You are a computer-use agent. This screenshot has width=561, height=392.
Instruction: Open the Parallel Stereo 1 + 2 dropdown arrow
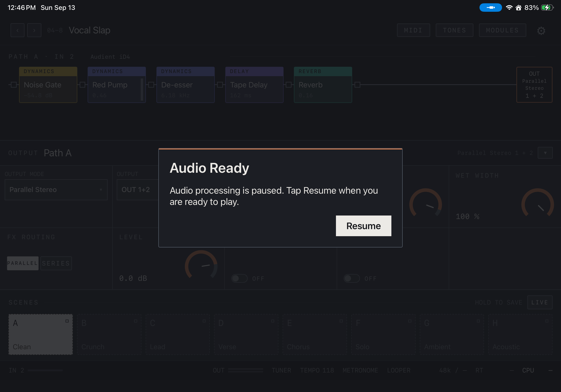545,153
